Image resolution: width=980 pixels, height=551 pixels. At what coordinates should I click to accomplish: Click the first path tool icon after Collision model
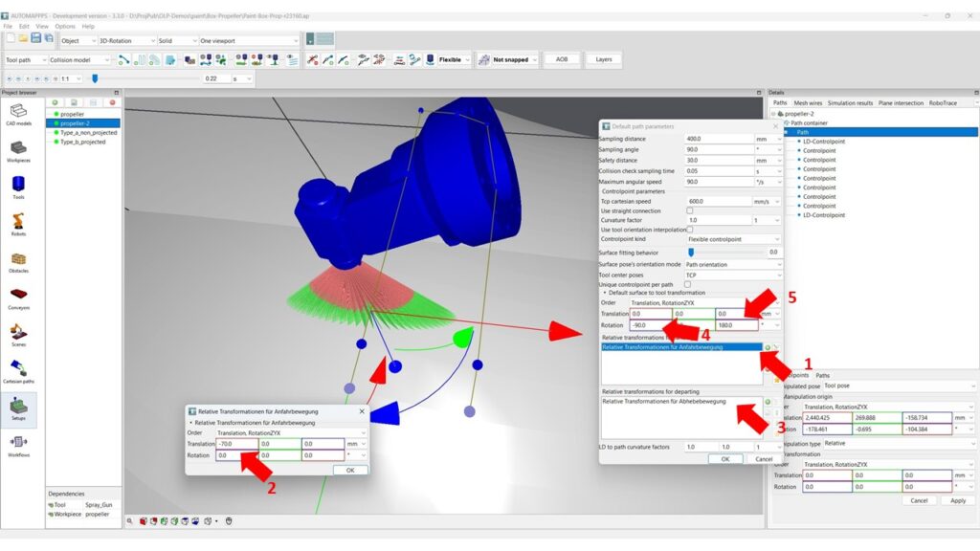click(x=123, y=60)
